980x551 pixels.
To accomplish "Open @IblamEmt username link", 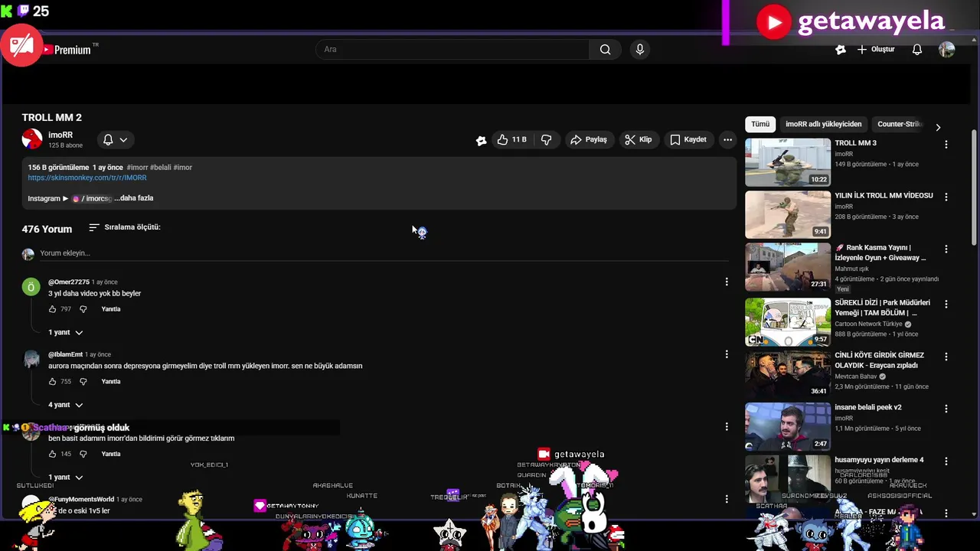I will tap(65, 354).
